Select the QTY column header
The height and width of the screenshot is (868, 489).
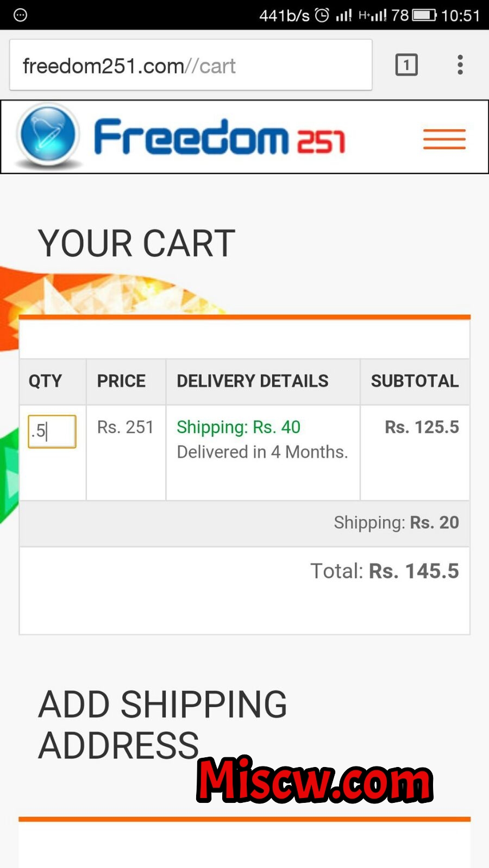click(x=45, y=381)
